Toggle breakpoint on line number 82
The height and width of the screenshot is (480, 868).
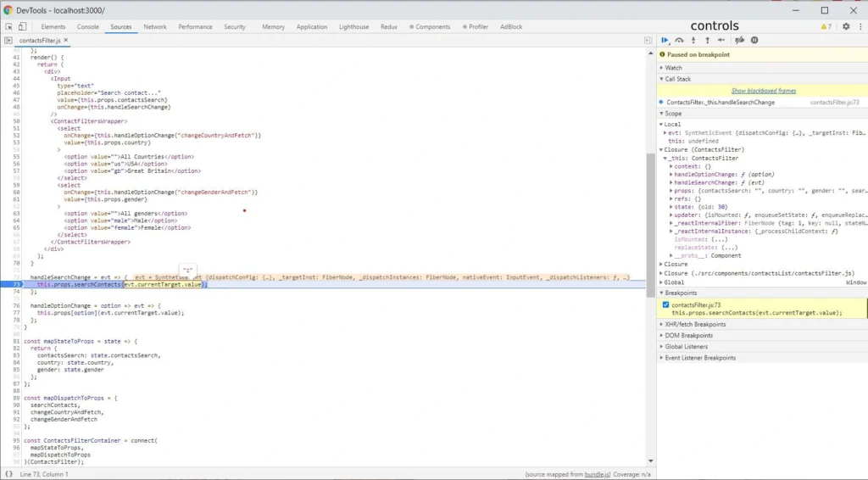[16, 349]
